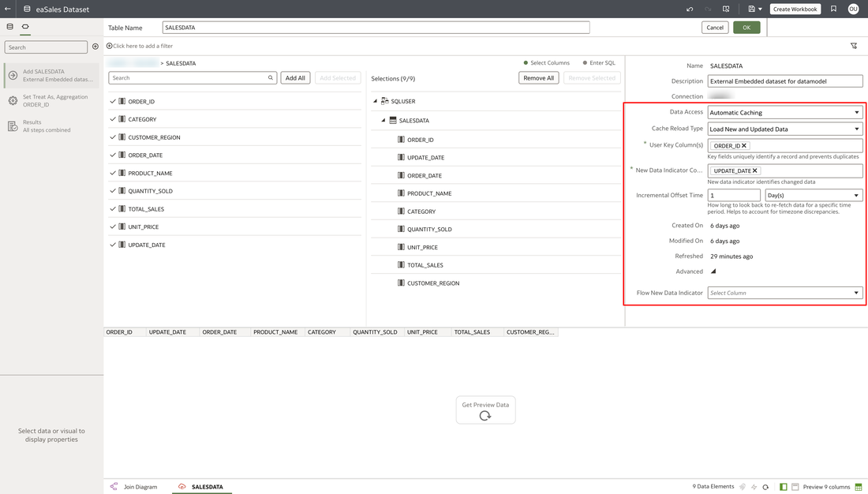Collapse the SALESDATA tree node
The width and height of the screenshot is (868, 494).
pos(383,120)
